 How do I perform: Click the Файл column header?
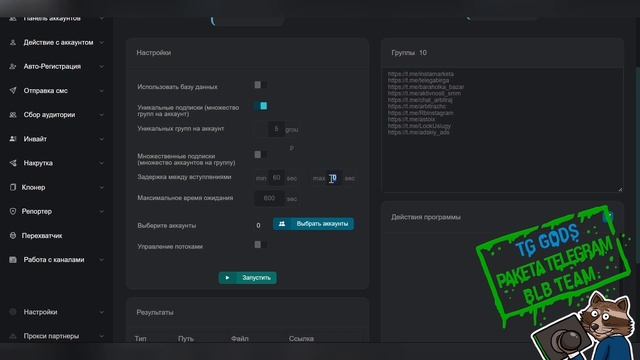click(x=240, y=338)
